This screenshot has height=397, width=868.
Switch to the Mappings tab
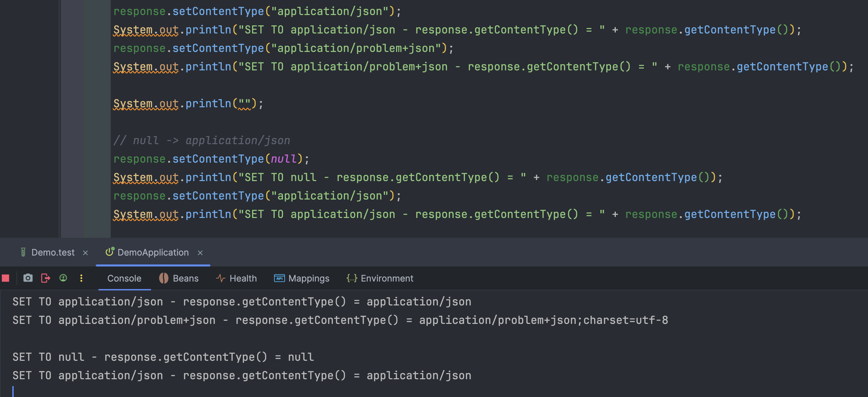coord(309,278)
